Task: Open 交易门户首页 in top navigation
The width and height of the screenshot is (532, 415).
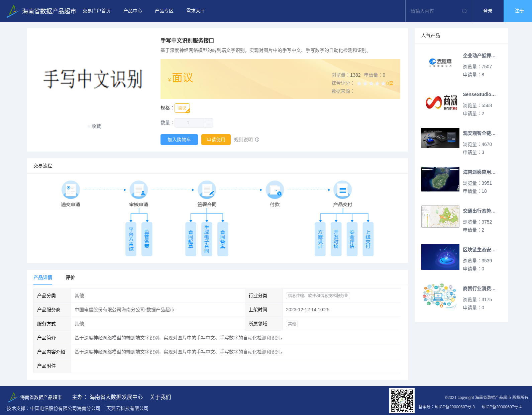Action: [97, 11]
